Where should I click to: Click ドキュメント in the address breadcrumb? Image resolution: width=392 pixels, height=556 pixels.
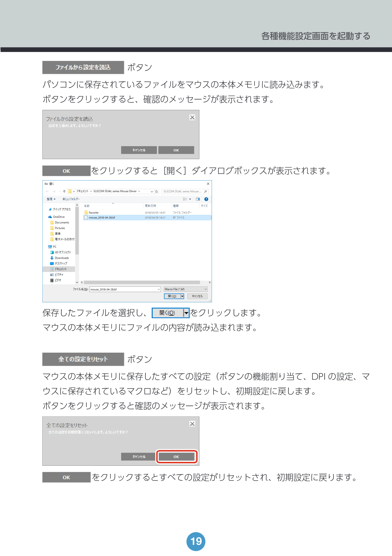(x=82, y=191)
